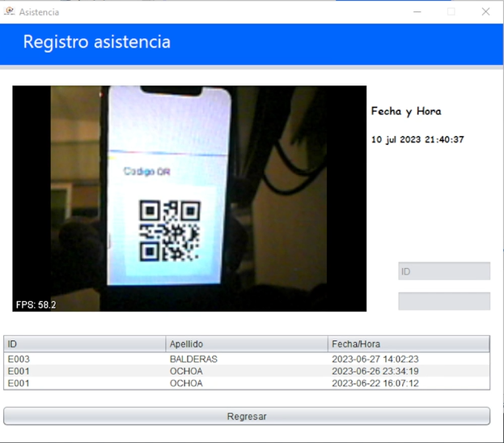Select the 2023-06-22 16:07:12 cell
Image resolution: width=504 pixels, height=443 pixels.
point(409,383)
